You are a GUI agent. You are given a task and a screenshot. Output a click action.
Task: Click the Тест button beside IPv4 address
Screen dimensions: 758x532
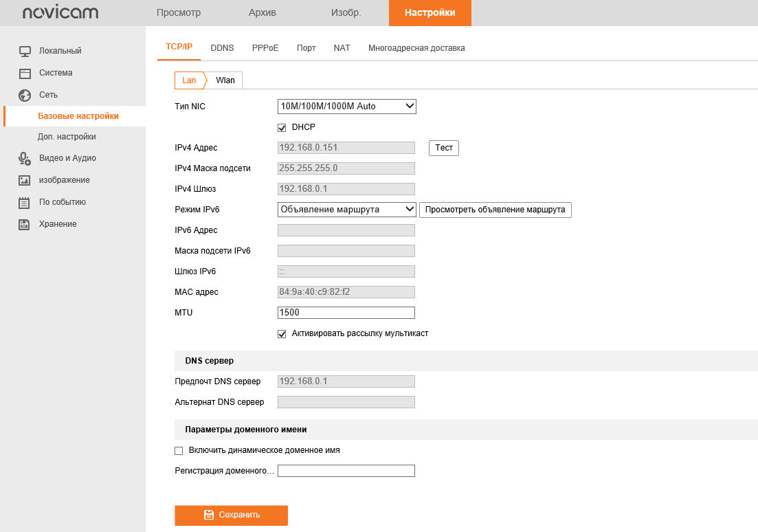[x=444, y=148]
